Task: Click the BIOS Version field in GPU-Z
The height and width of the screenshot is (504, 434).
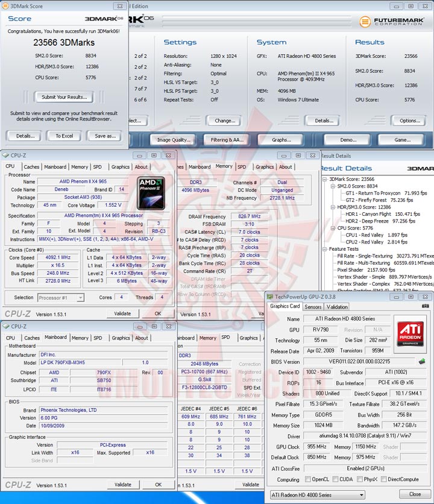Action: 359,362
